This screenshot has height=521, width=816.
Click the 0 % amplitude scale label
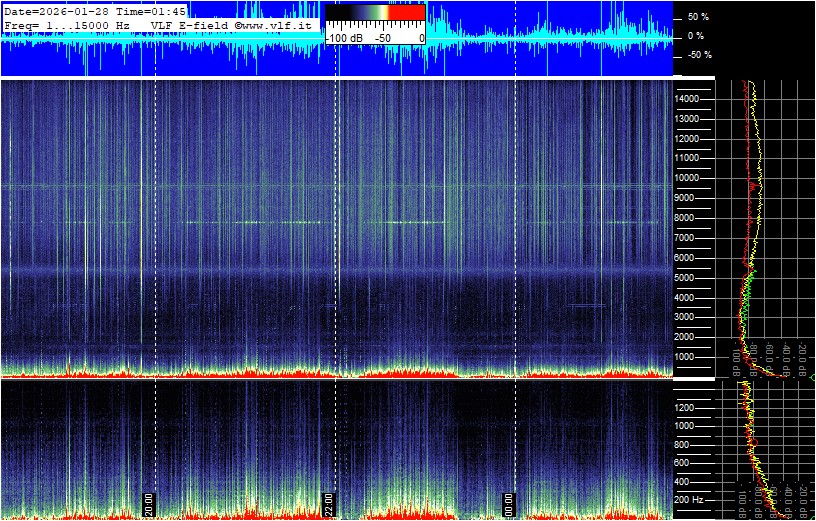[696, 36]
